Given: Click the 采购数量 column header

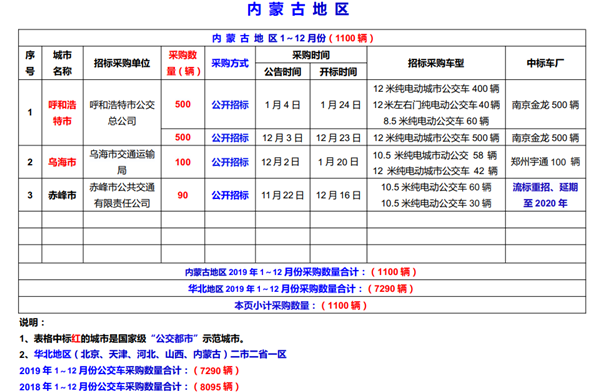Looking at the screenshot, I should 183,63.
